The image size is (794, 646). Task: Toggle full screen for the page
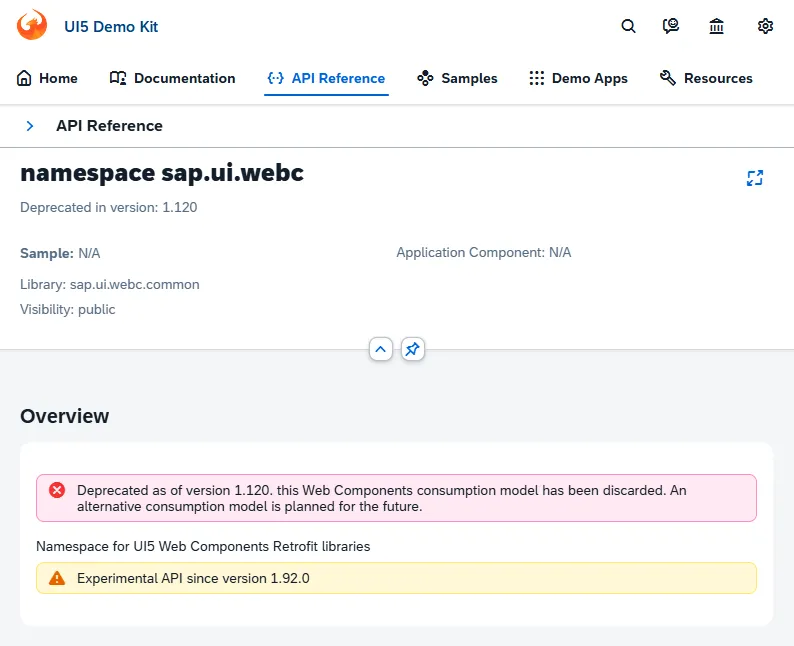(755, 178)
